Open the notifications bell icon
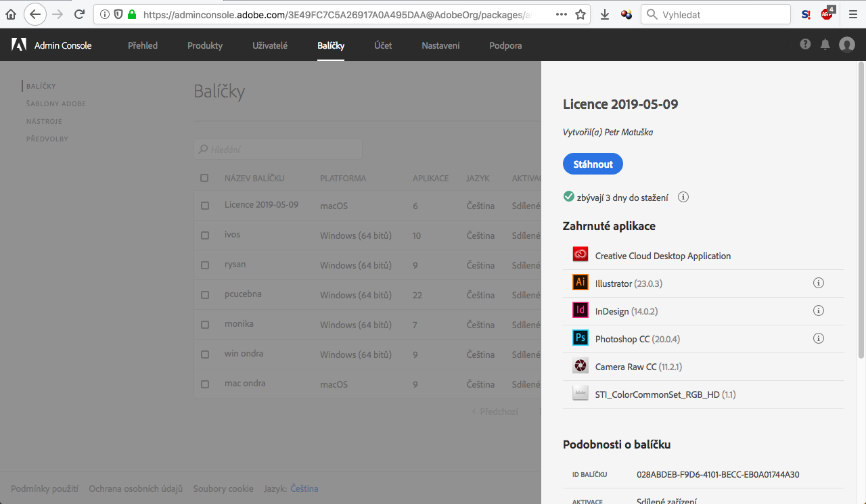Screen dimensions: 866x504 (x=825, y=44)
